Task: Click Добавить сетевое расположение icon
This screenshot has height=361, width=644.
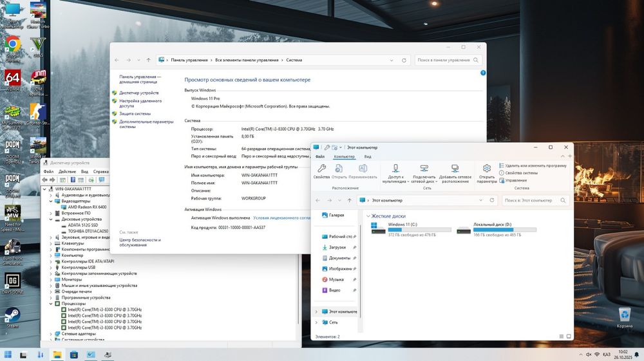Action: (x=455, y=169)
